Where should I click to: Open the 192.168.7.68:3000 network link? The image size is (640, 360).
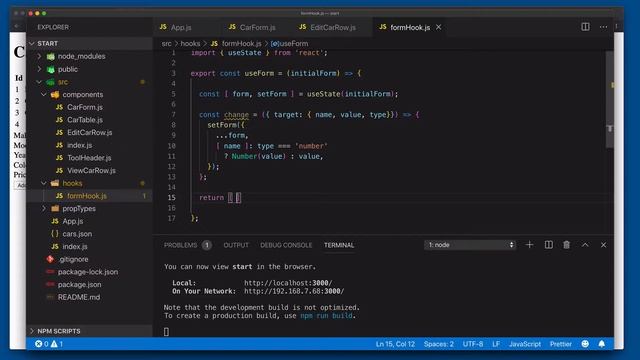coord(294,291)
